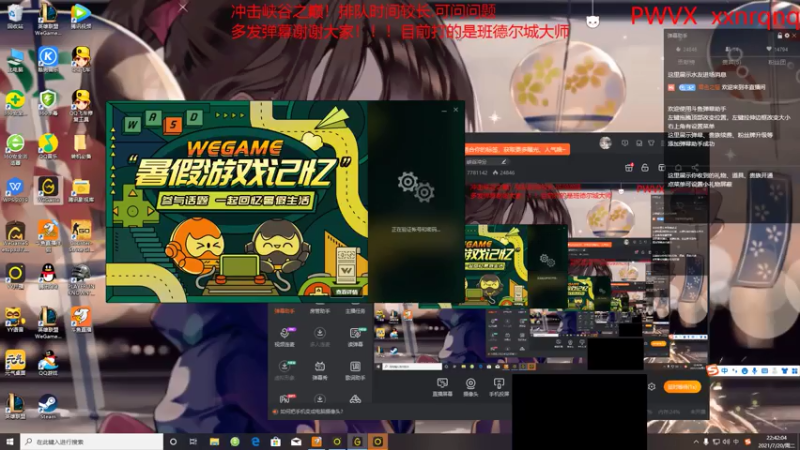The width and height of the screenshot is (800, 450).
Task: Click the taskbar clock showing 22:42
Action: (x=776, y=441)
